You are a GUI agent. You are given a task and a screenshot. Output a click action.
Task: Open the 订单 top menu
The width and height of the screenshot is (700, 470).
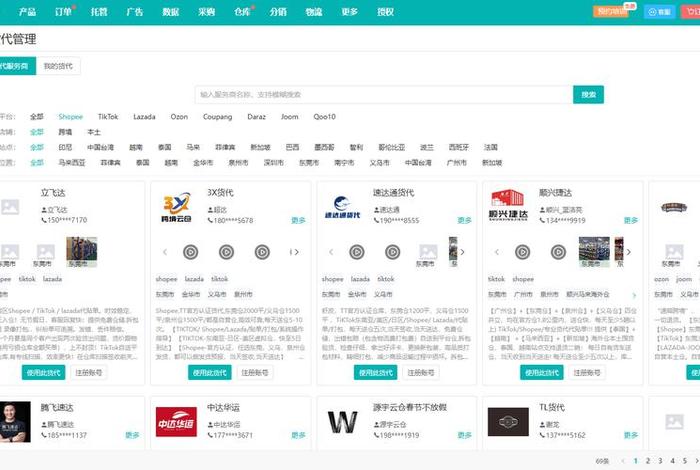[x=63, y=12]
